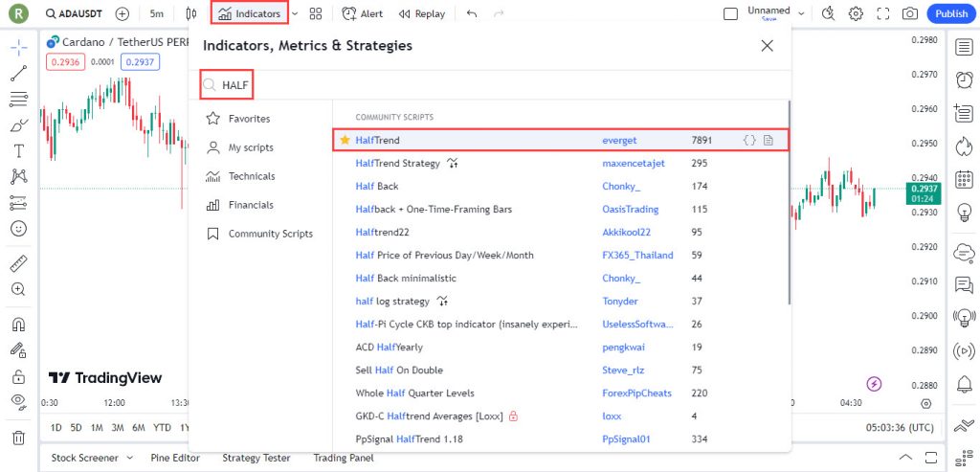This screenshot has height=472, width=980.
Task: Toggle stay in drawing mode
Action: click(19, 350)
